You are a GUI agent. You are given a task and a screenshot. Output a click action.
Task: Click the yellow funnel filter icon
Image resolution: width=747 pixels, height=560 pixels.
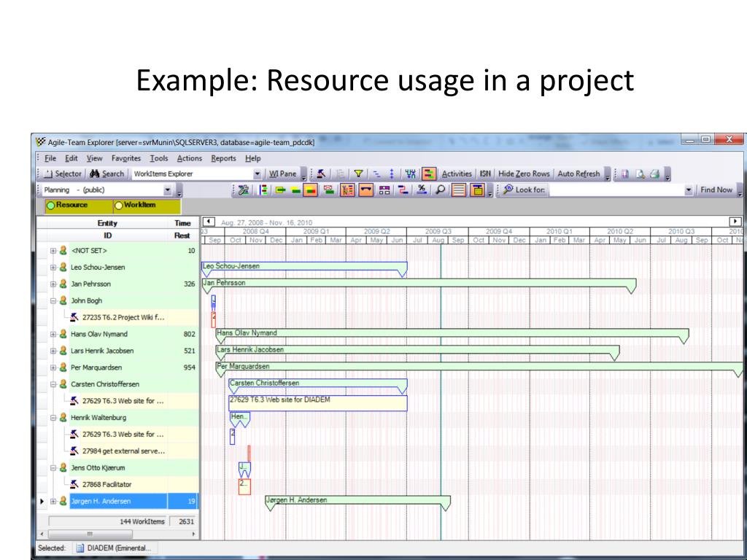[359, 174]
